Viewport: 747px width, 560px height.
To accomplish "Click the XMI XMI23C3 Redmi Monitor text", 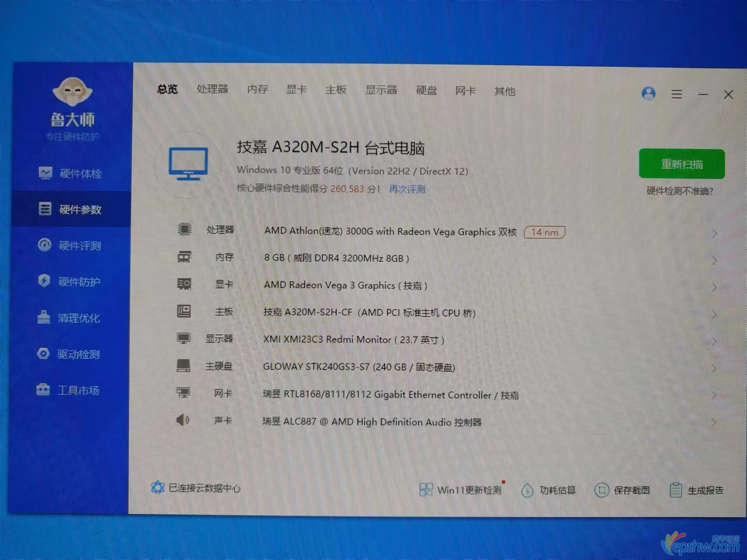I will click(x=354, y=339).
